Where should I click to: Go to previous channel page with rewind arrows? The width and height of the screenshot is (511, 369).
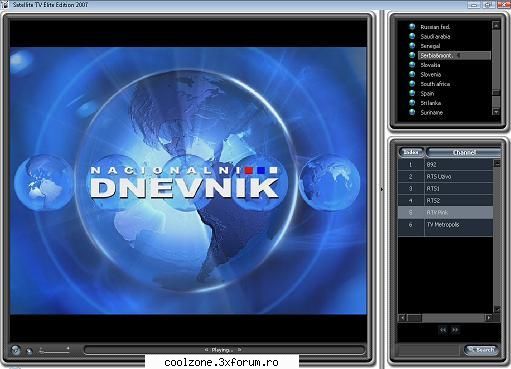pos(443,330)
